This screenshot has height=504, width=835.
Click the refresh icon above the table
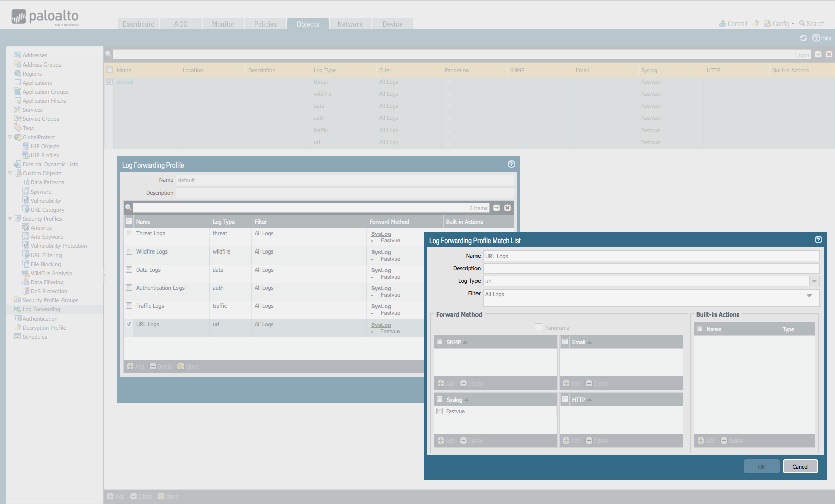point(804,38)
